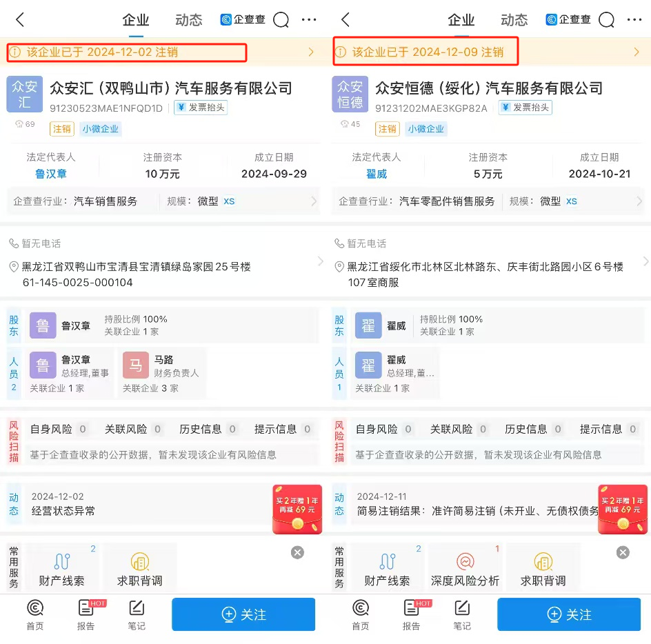Go to 首页 on 众安恒德 page

pos(361,615)
